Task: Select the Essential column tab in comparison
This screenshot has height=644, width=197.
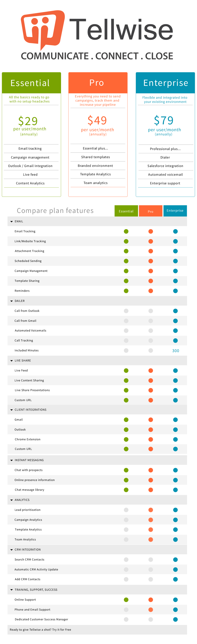Action: tap(126, 211)
